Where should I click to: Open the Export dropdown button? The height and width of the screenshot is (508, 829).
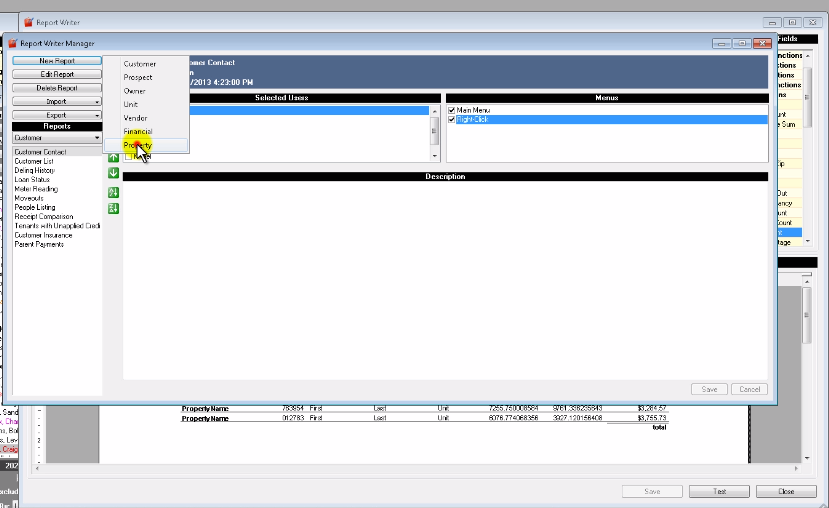point(57,114)
